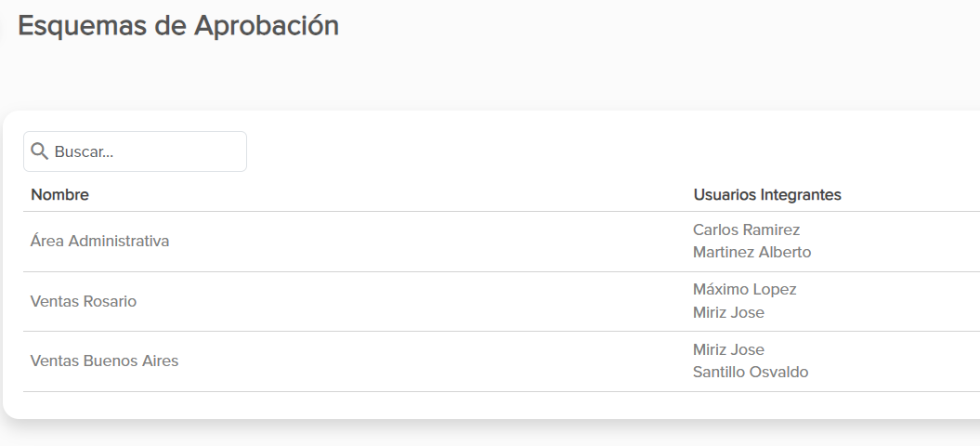Viewport: 980px width, 446px height.
Task: Click the magnifying glass search icon
Action: 39,151
